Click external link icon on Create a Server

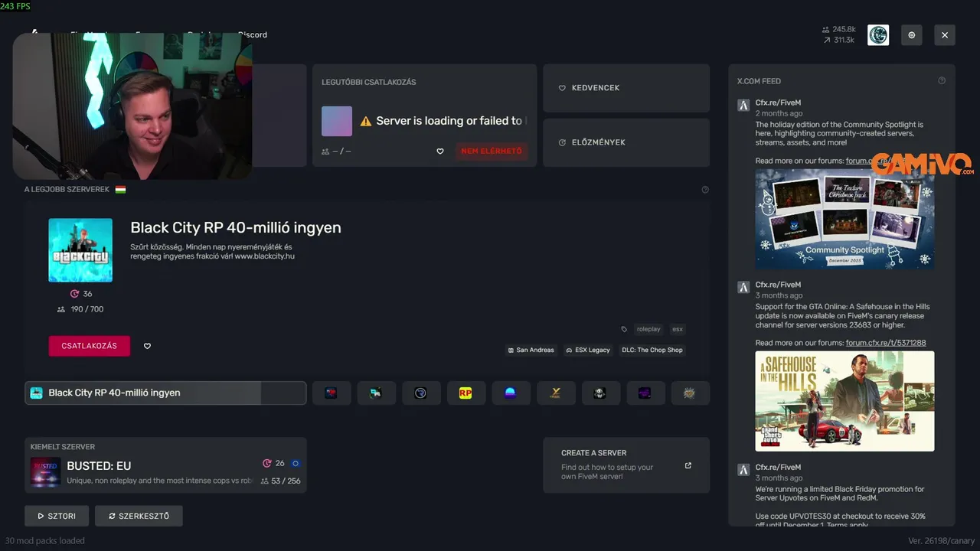point(688,465)
